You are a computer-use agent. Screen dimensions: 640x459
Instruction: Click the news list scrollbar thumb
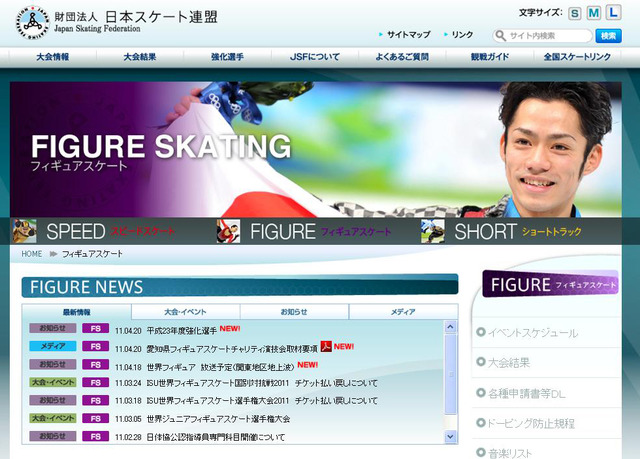450,374
